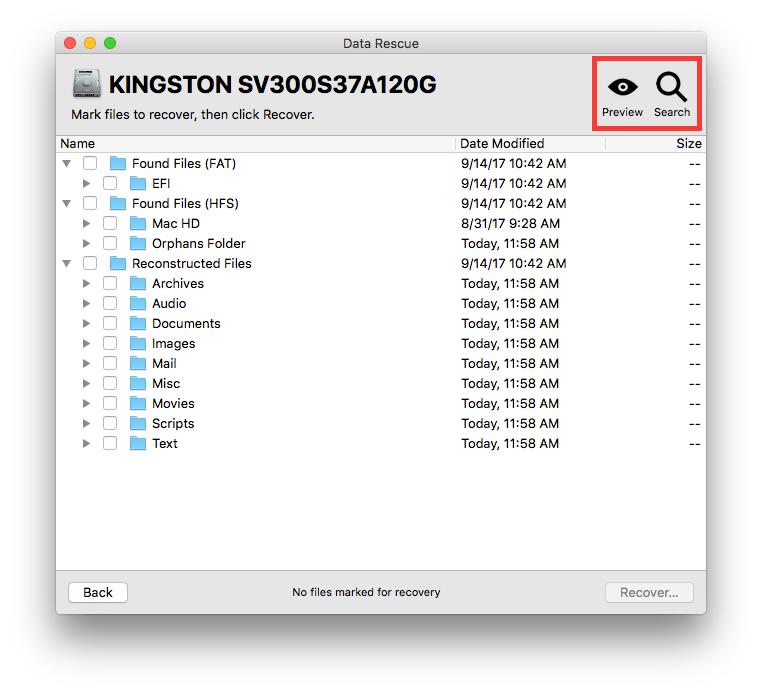
Task: Check the Mail checkbox
Action: coord(110,363)
